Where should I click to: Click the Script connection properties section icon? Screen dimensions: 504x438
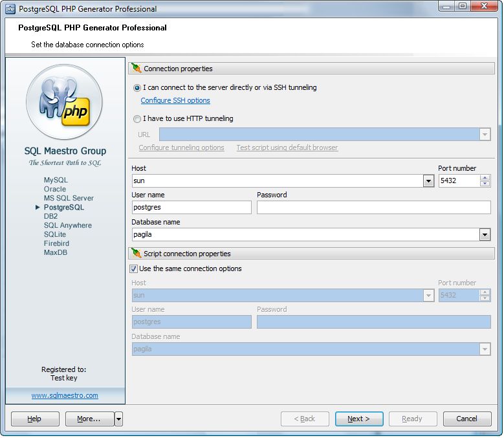coord(137,253)
